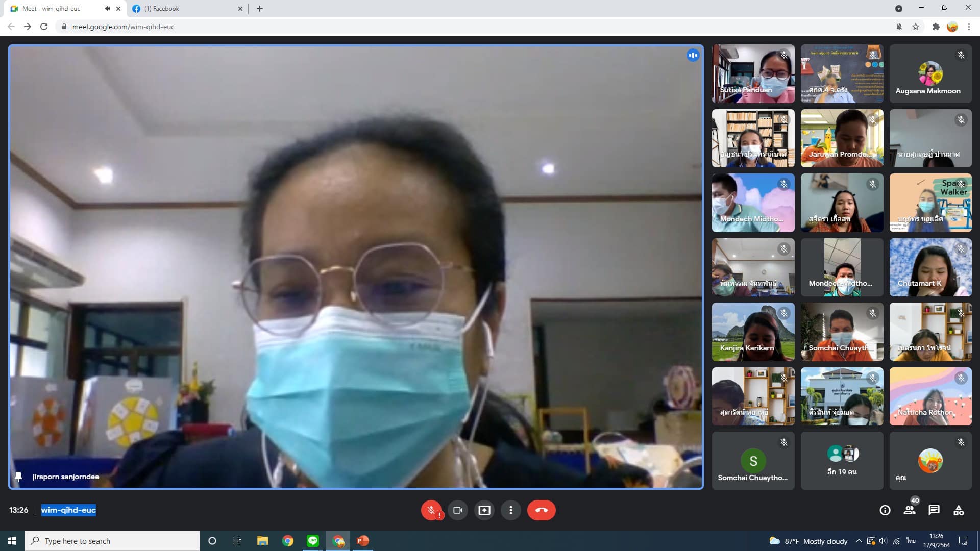Image resolution: width=980 pixels, height=551 pixels.
Task: Switch input language ไทย indicator
Action: (x=911, y=541)
